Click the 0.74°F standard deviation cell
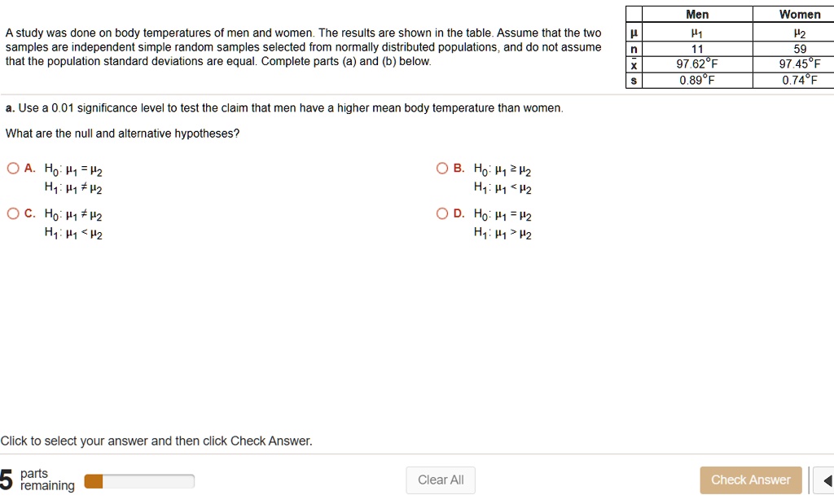The height and width of the screenshot is (504, 834). tap(800, 80)
